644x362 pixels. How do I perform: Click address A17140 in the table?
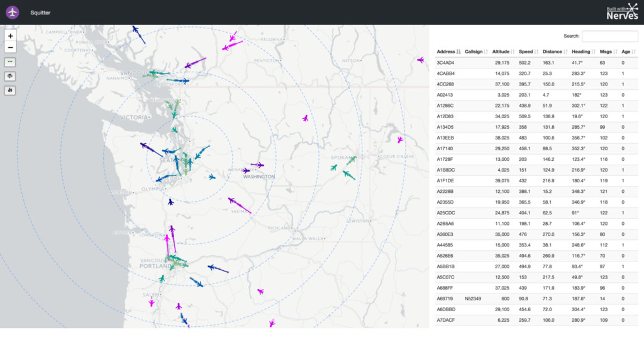click(x=445, y=148)
